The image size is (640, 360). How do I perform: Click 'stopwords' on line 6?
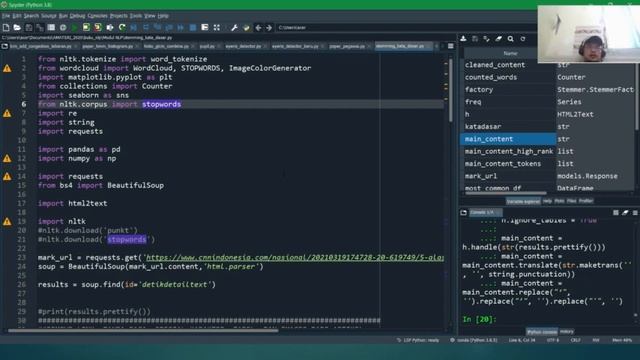(x=161, y=104)
